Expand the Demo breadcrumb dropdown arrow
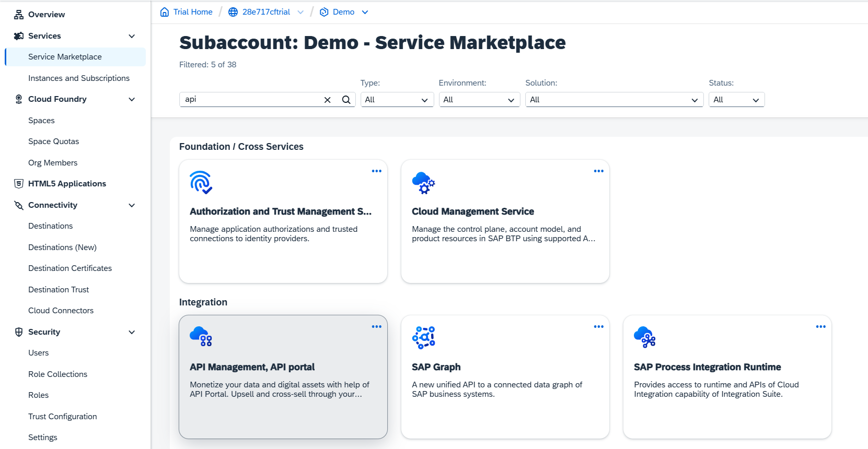 (x=365, y=12)
